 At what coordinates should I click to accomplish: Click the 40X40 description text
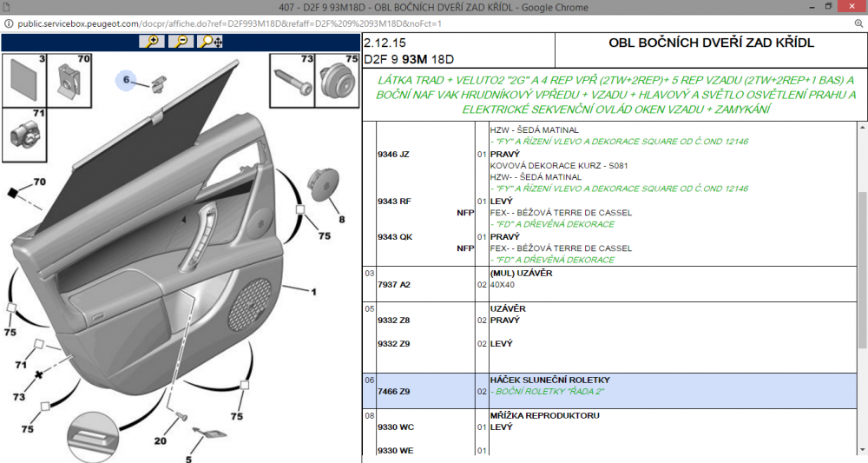[x=502, y=285]
